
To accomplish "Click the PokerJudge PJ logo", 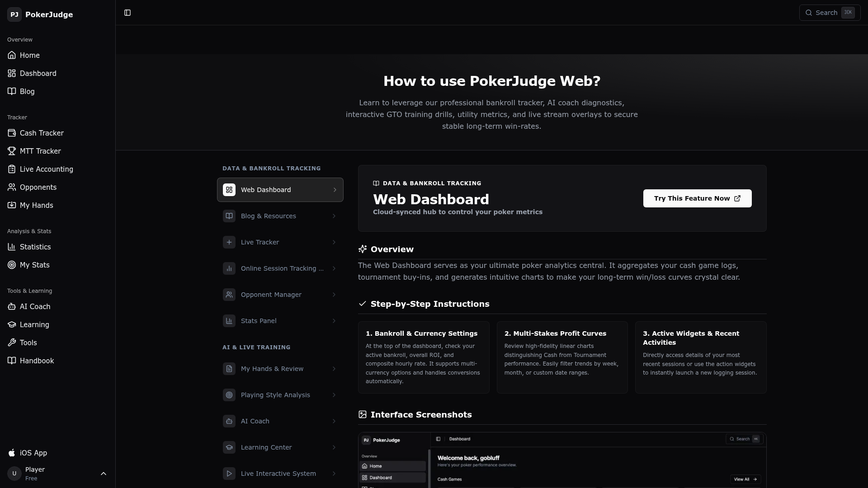I will (x=14, y=14).
